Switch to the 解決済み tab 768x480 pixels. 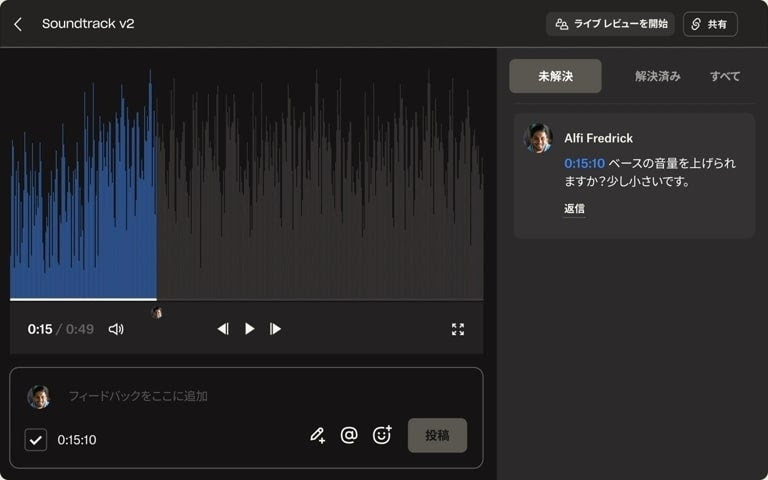click(x=657, y=76)
